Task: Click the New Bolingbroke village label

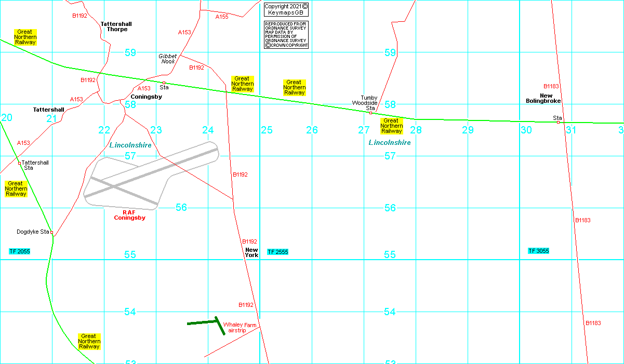Action: (x=543, y=98)
